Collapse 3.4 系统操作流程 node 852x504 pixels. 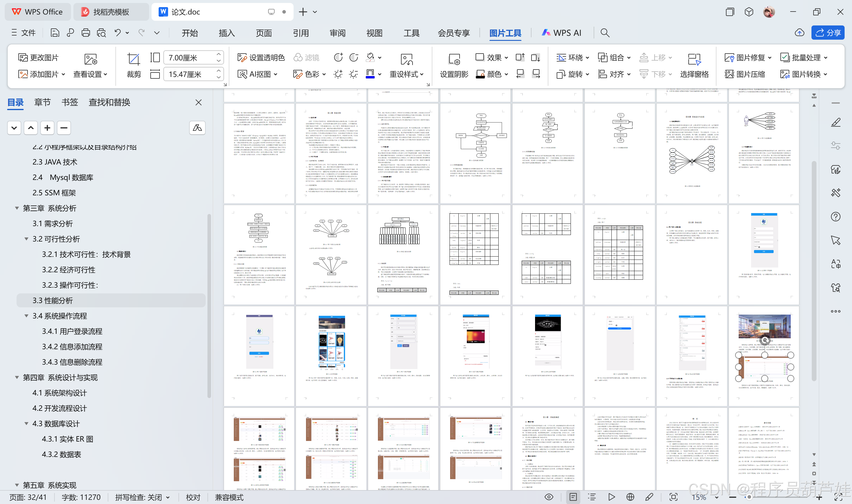[26, 316]
